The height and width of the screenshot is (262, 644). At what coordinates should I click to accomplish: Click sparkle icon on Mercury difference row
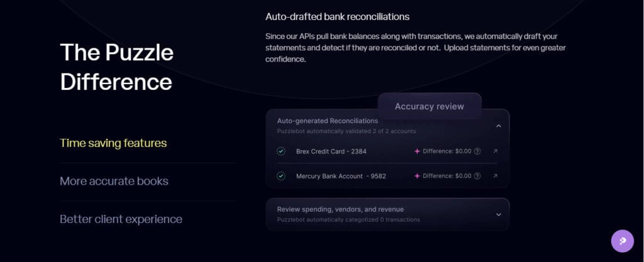(x=417, y=176)
